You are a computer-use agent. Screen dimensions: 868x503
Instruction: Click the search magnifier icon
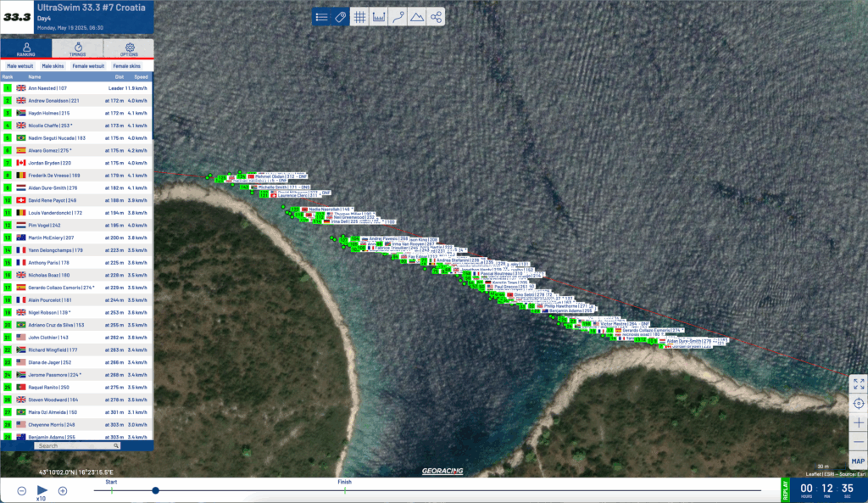point(115,445)
